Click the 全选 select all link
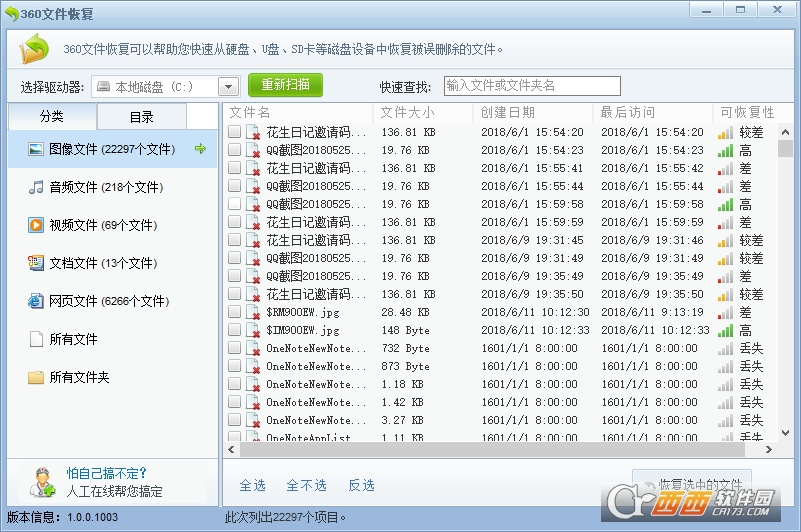Image resolution: width=801 pixels, height=532 pixels. coord(252,485)
